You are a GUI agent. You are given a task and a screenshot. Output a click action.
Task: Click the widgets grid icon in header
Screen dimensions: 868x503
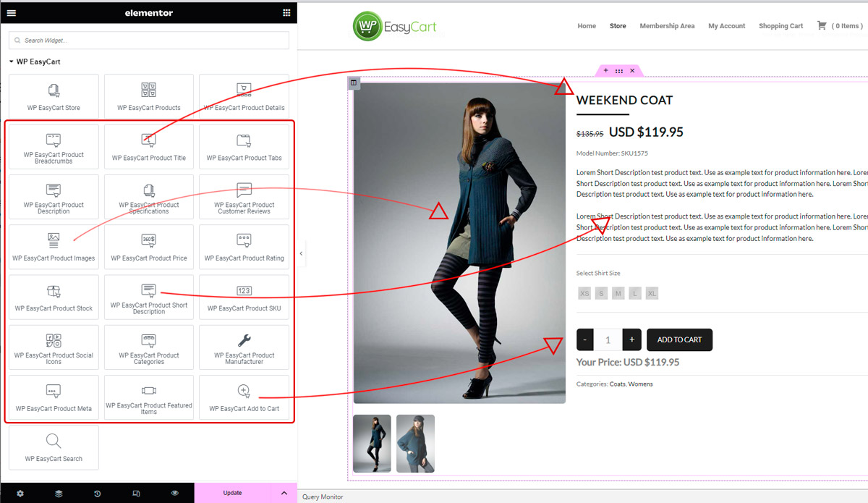[x=286, y=12]
